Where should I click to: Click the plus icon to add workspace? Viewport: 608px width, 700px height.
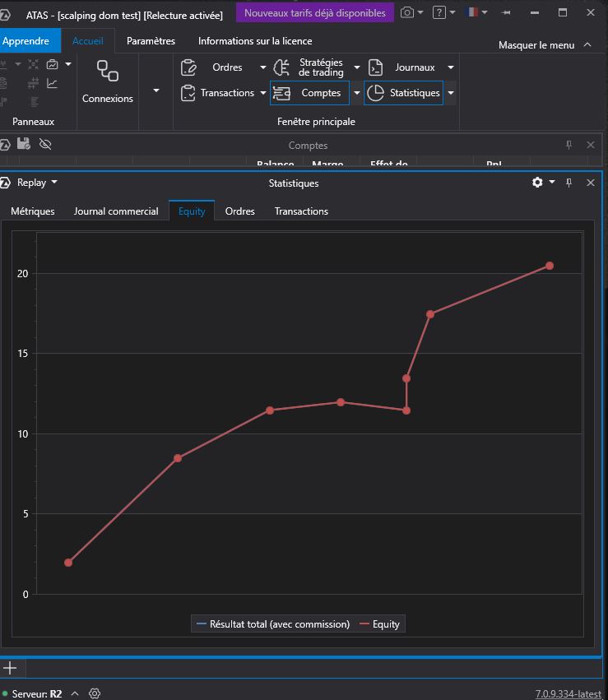click(x=11, y=667)
